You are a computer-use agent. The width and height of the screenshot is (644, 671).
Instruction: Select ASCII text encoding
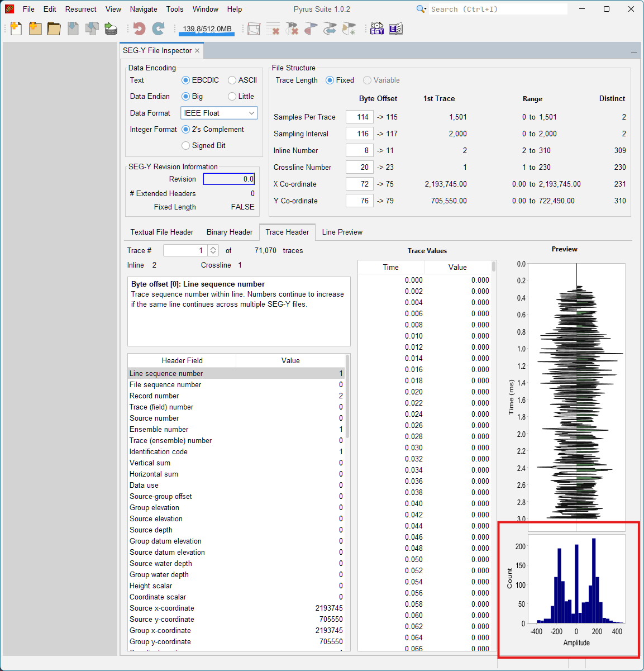click(242, 80)
